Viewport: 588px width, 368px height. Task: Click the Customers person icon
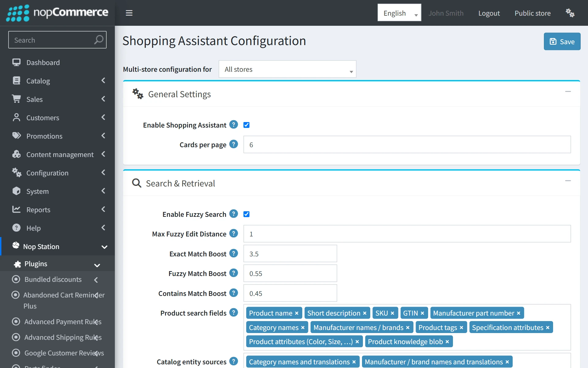(x=16, y=117)
